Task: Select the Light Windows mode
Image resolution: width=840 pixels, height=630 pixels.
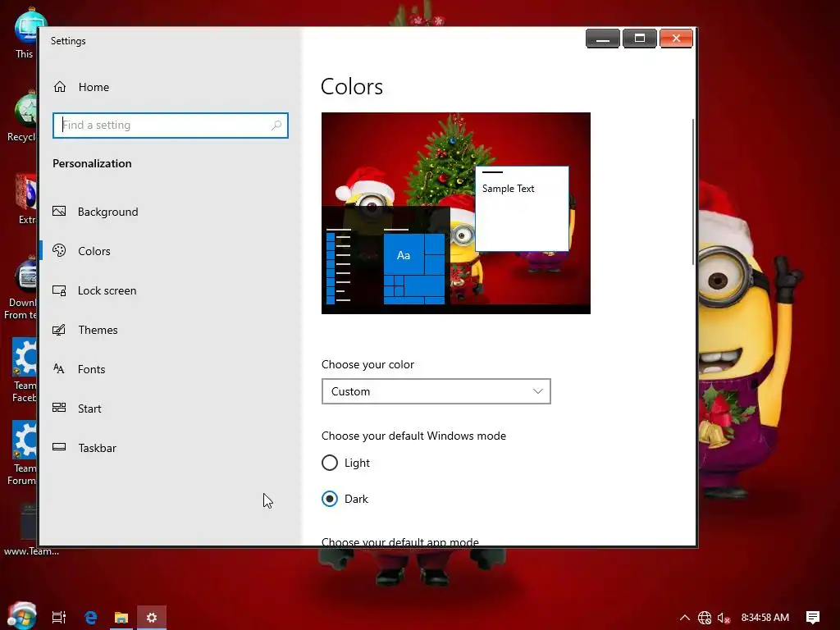Action: click(x=330, y=463)
